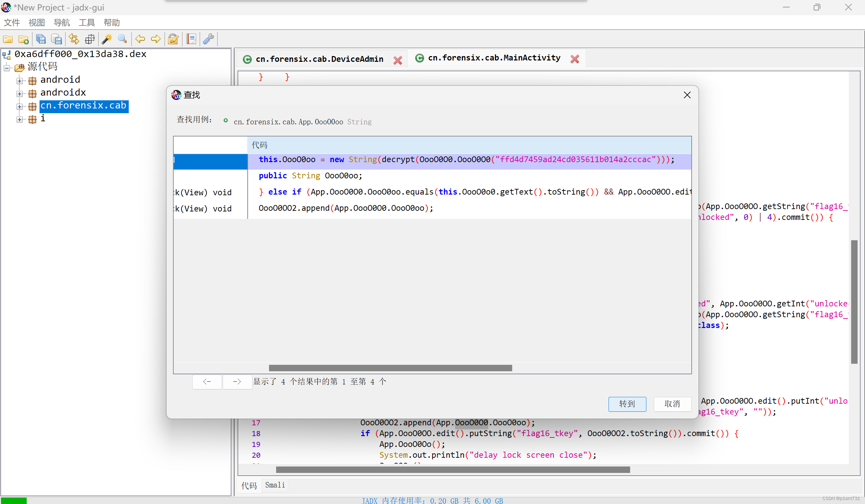Toggle flatten packages grid icon

[90, 39]
